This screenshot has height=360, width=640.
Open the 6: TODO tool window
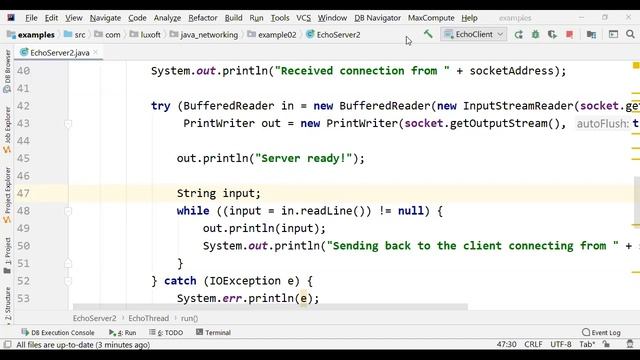click(x=166, y=333)
